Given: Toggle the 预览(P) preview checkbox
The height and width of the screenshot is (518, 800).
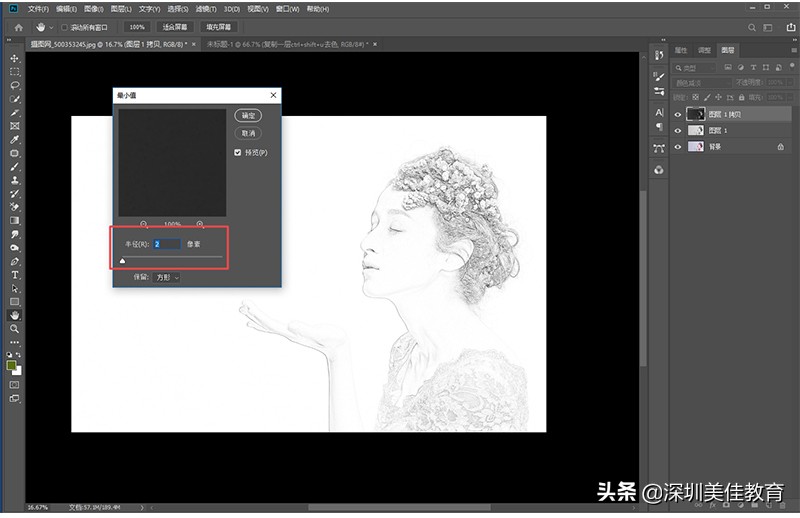Looking at the screenshot, I should [238, 153].
